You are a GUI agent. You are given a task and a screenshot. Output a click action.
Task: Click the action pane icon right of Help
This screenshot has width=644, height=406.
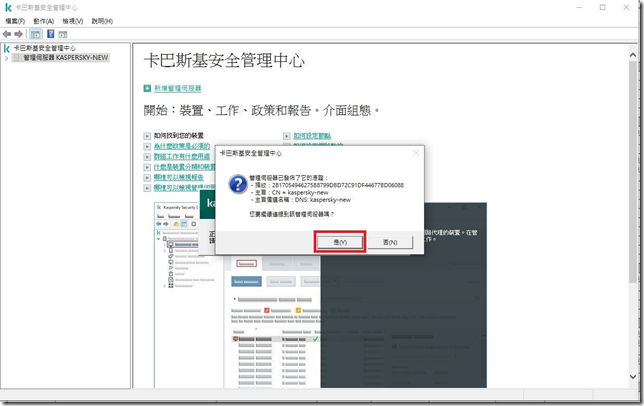click(63, 33)
